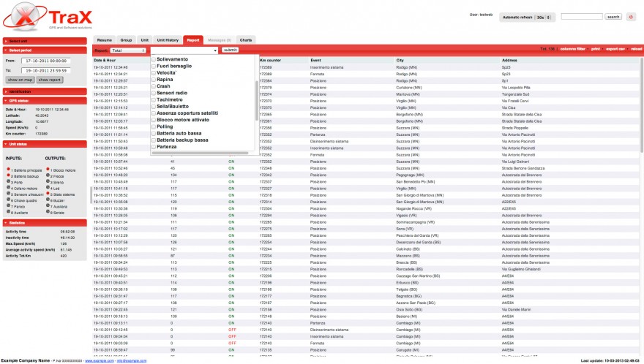Open the Unit History tab
Screen dimensions: 644x364
tap(168, 40)
